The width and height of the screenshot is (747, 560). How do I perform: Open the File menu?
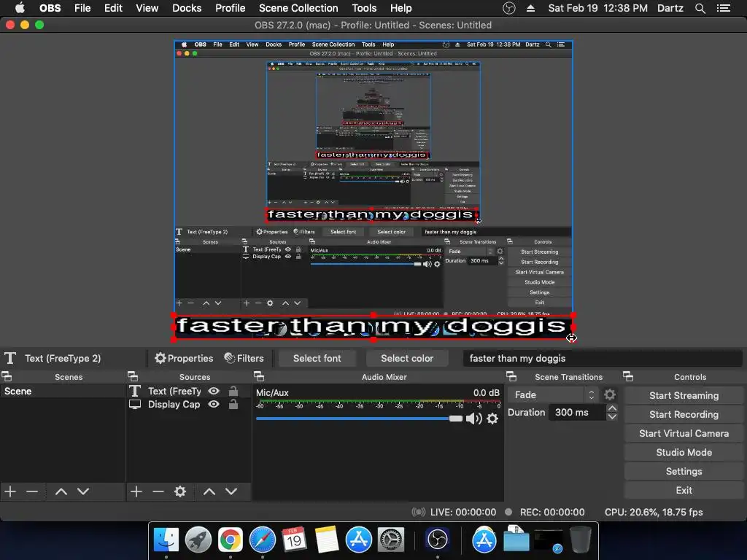pos(82,8)
